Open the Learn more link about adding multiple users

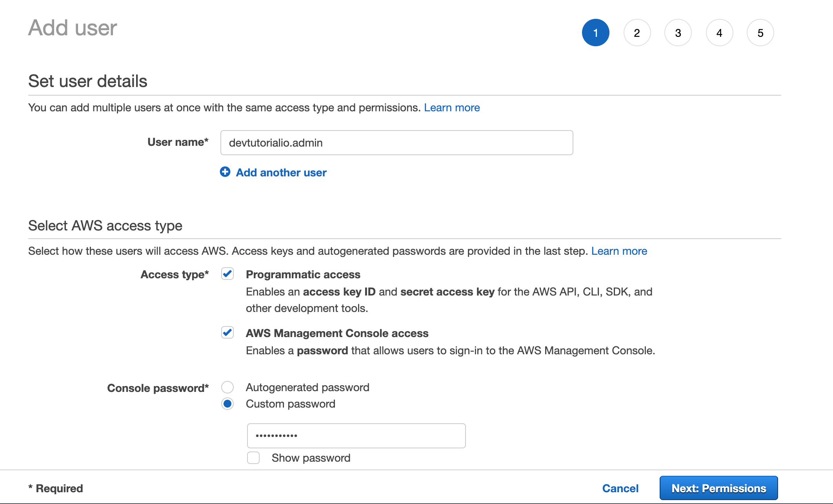pyautogui.click(x=452, y=107)
